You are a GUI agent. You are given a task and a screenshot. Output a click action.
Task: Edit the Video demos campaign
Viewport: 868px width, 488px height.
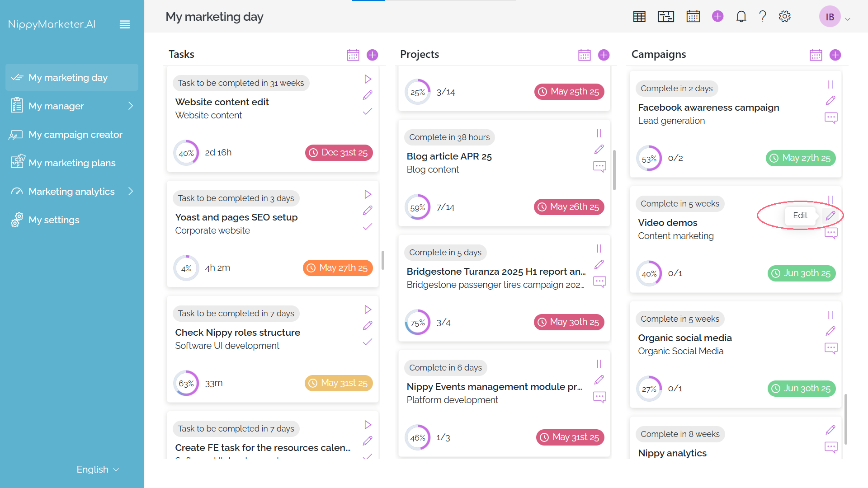(830, 216)
